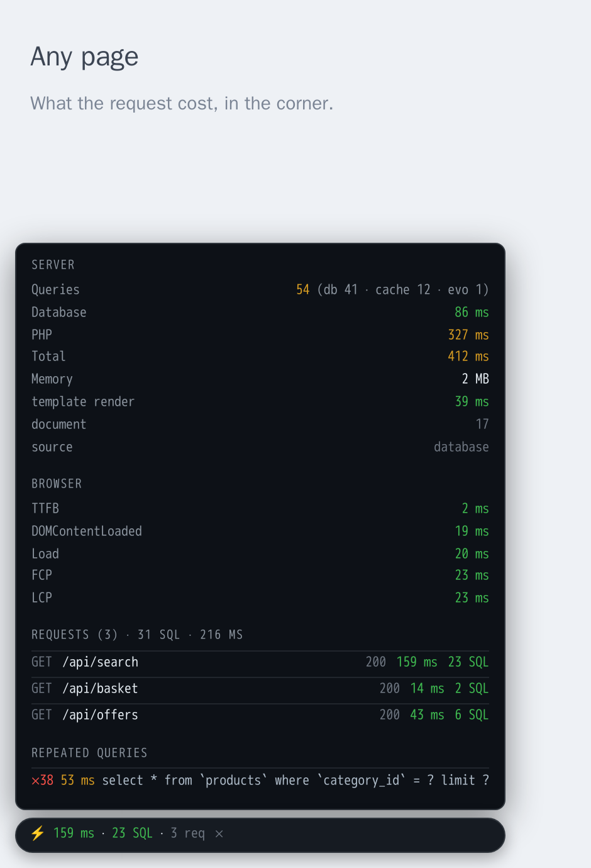Open the GET /api/offers request row

[x=260, y=715]
